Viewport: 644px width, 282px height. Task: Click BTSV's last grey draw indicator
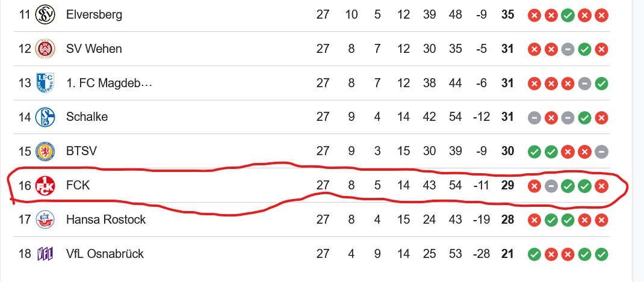[x=601, y=152]
